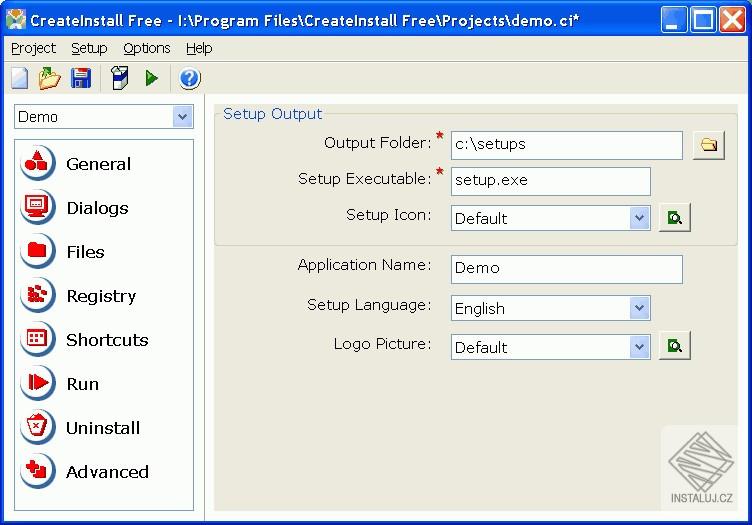Browse for the output folder
This screenshot has width=752, height=525.
(x=709, y=145)
